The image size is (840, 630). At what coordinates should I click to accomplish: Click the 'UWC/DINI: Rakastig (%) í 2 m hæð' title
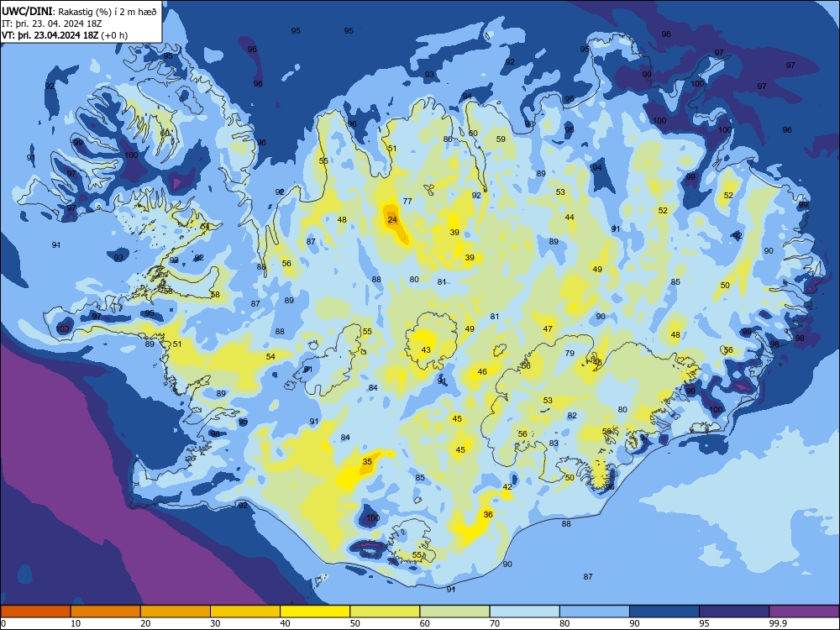point(79,12)
